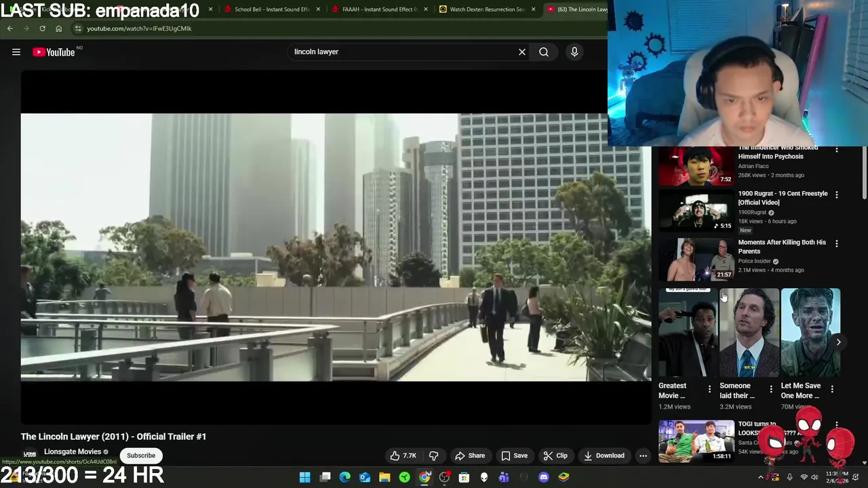Open more actions ellipsis under video
Viewport: 868px width, 488px height.
643,455
